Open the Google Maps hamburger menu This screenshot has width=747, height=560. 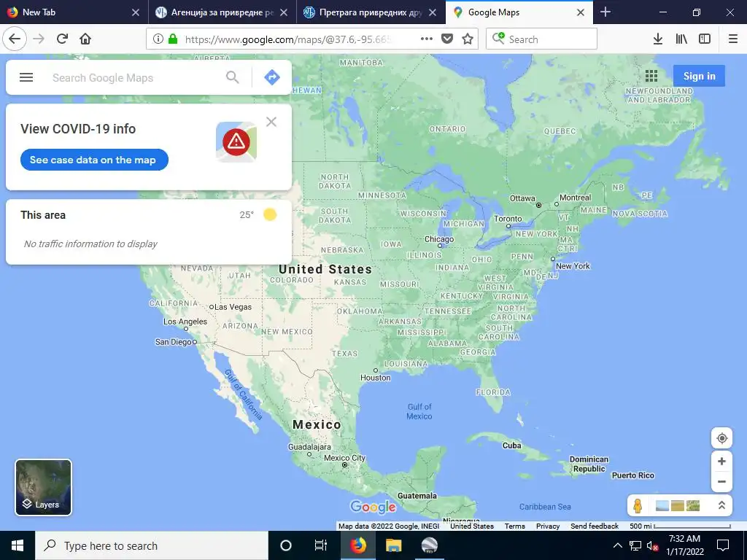26,77
